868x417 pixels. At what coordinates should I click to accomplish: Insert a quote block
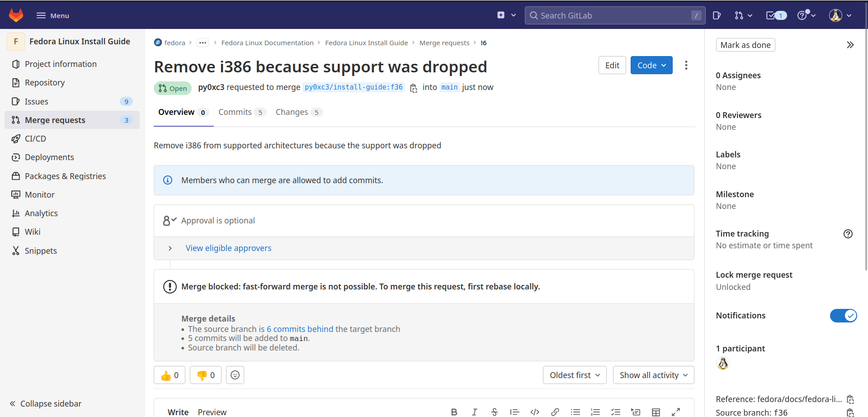[514, 412]
